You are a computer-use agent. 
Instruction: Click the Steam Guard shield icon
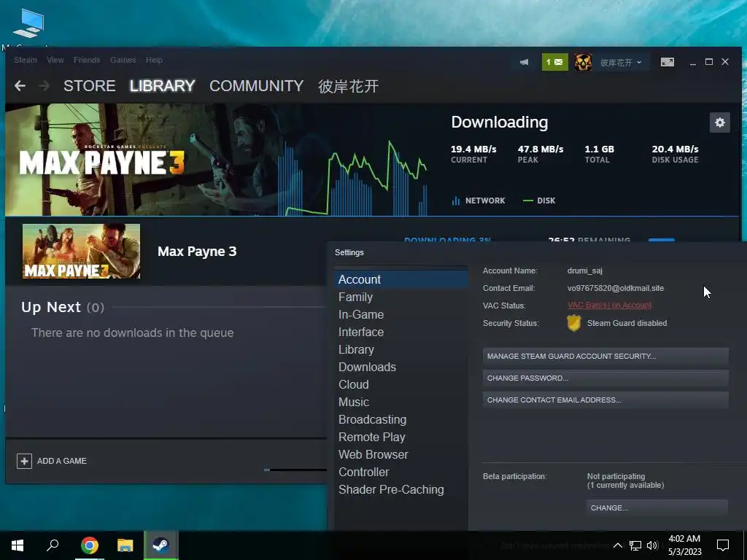point(574,323)
